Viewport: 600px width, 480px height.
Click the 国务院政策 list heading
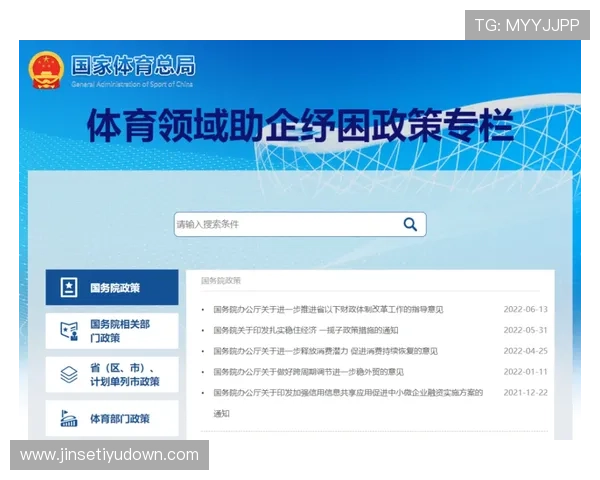[x=221, y=281]
